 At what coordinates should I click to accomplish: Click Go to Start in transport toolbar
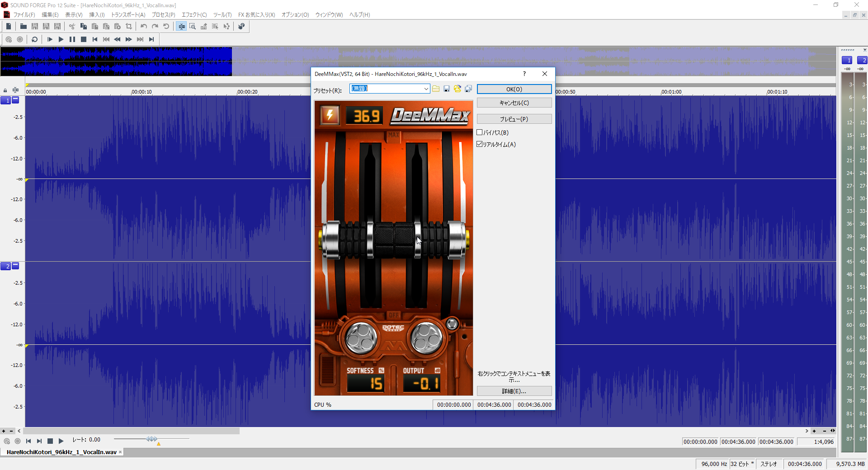[95, 39]
